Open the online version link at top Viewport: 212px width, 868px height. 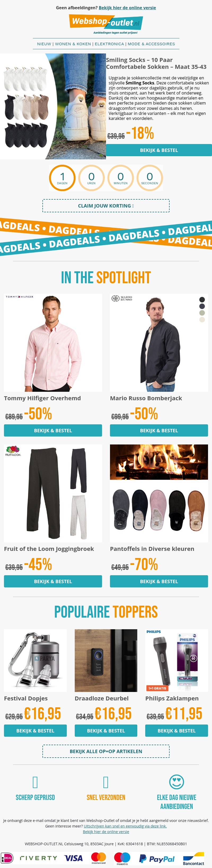[127, 8]
